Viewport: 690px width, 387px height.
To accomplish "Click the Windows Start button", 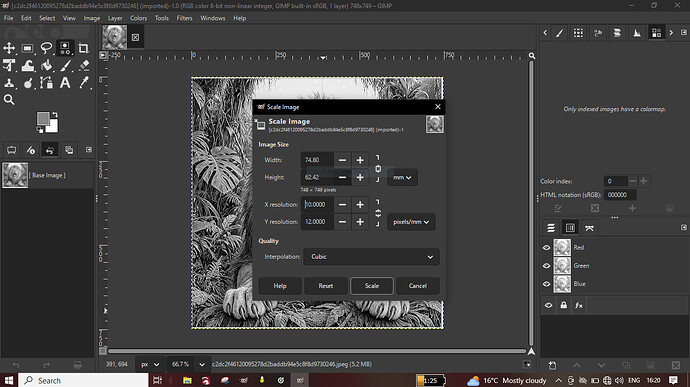I will coord(9,380).
